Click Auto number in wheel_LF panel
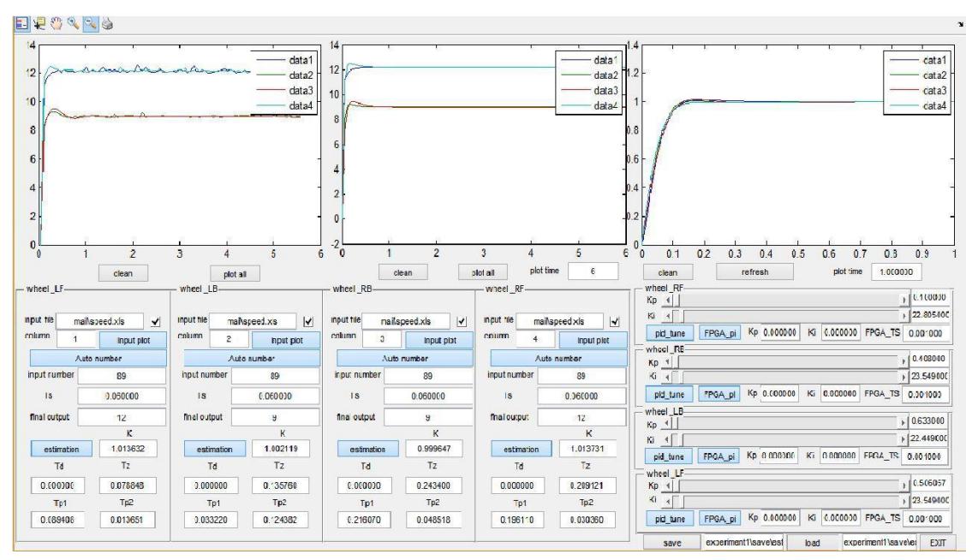This screenshot has height=560, width=972. click(98, 359)
